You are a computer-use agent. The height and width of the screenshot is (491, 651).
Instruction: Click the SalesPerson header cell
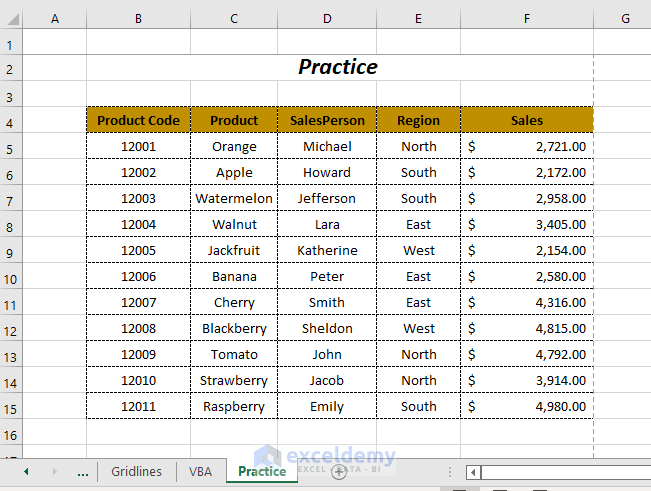point(327,120)
